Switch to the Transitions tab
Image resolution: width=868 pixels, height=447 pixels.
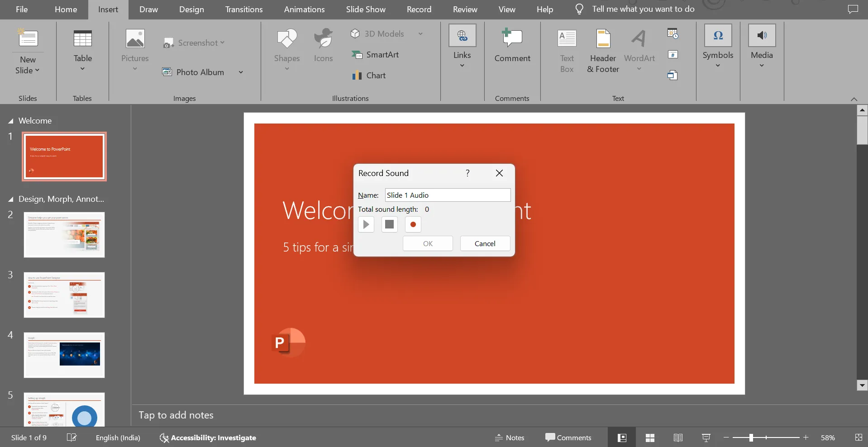point(244,9)
